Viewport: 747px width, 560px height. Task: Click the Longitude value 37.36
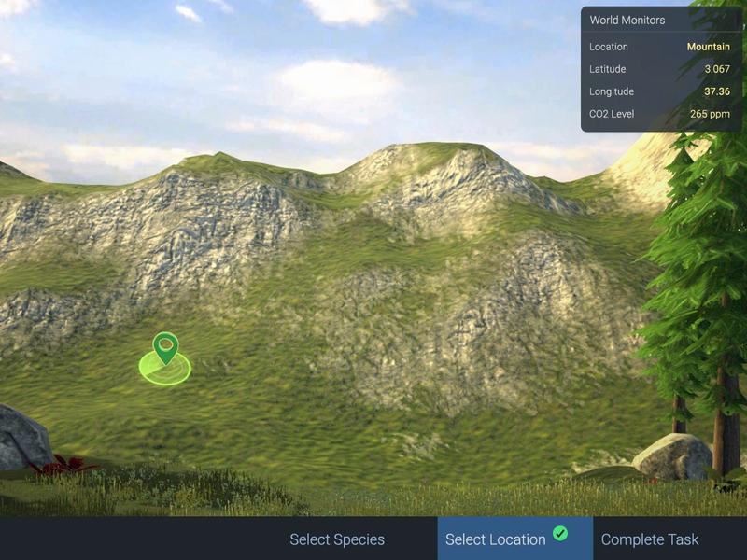pos(716,91)
